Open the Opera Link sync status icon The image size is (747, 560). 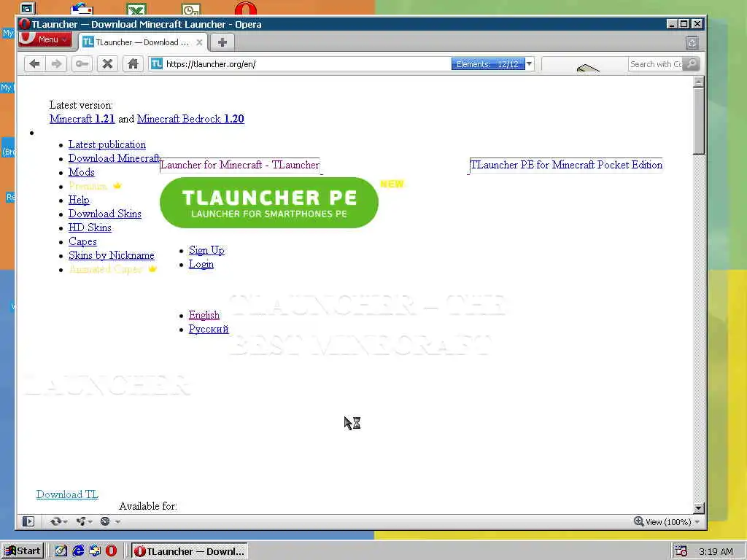coord(55,521)
